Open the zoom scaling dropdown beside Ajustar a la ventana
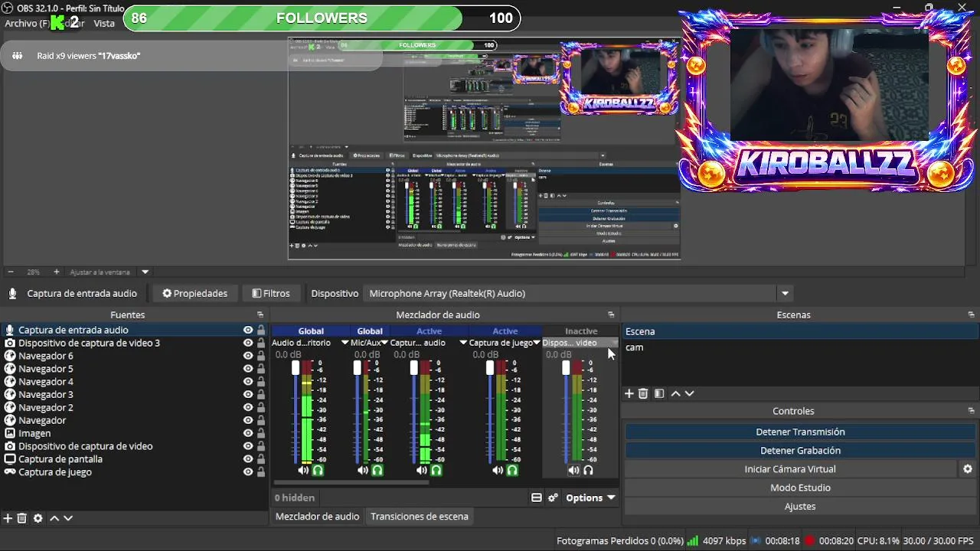 tap(145, 272)
